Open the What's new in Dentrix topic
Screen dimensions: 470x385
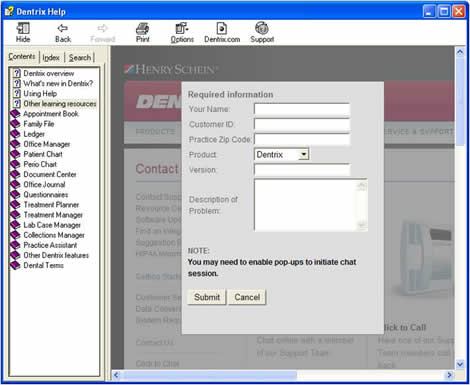[58, 83]
